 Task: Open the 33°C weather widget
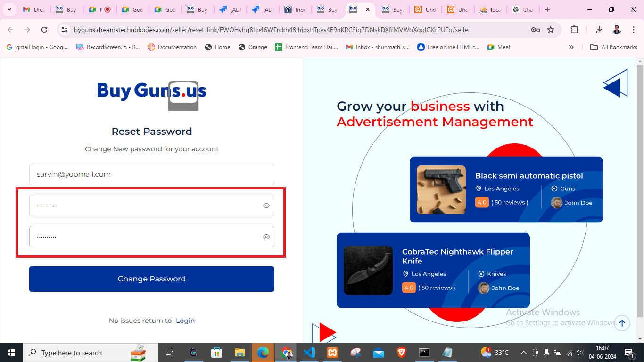point(495,353)
